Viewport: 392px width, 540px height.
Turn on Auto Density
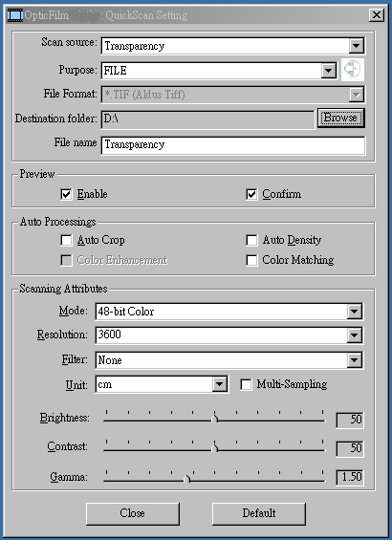click(x=251, y=240)
